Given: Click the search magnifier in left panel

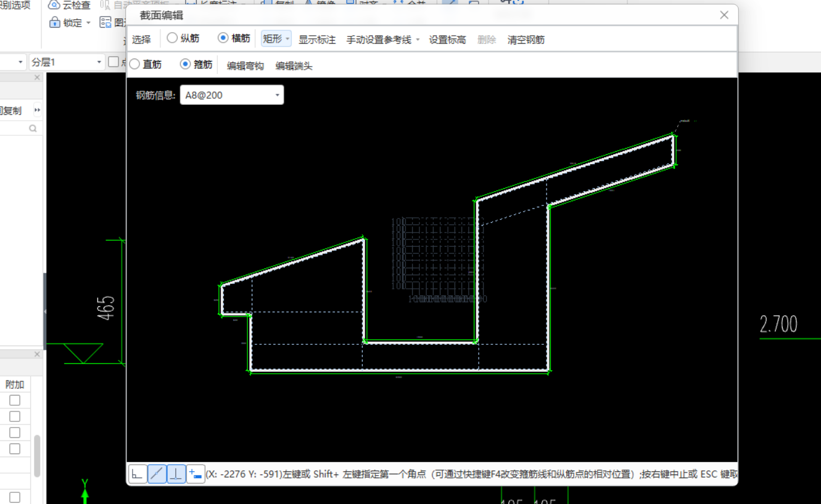Looking at the screenshot, I should 33,128.
